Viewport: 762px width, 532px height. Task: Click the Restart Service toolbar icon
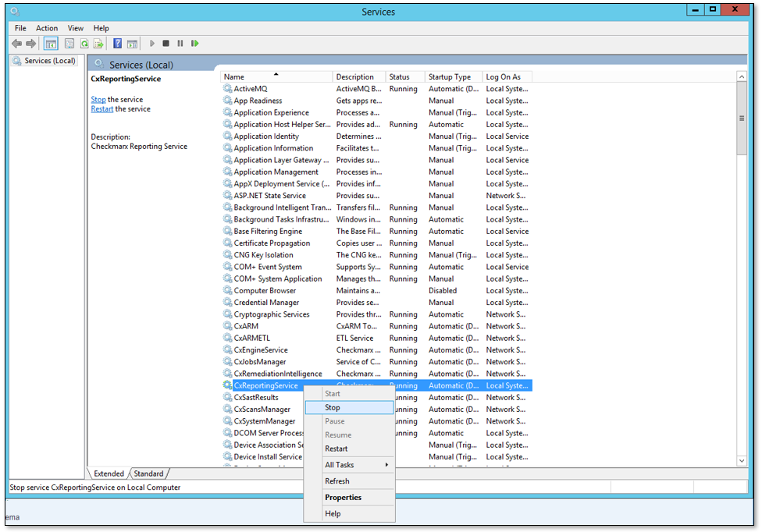(x=195, y=44)
